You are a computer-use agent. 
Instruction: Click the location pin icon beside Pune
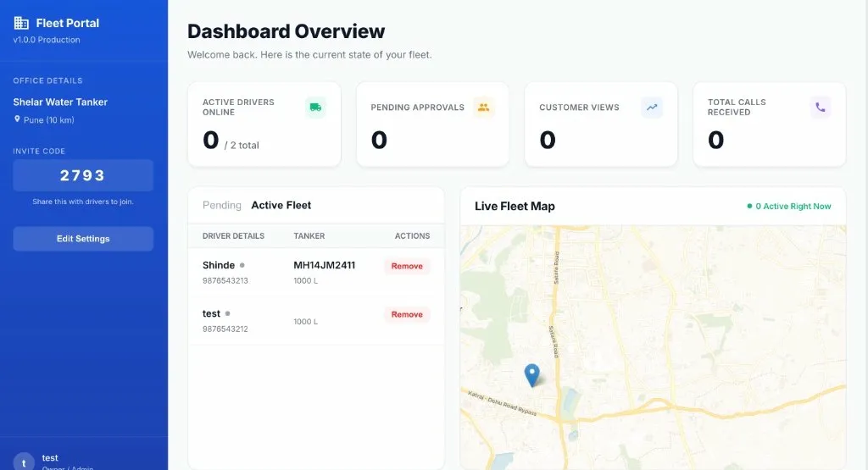pyautogui.click(x=17, y=119)
